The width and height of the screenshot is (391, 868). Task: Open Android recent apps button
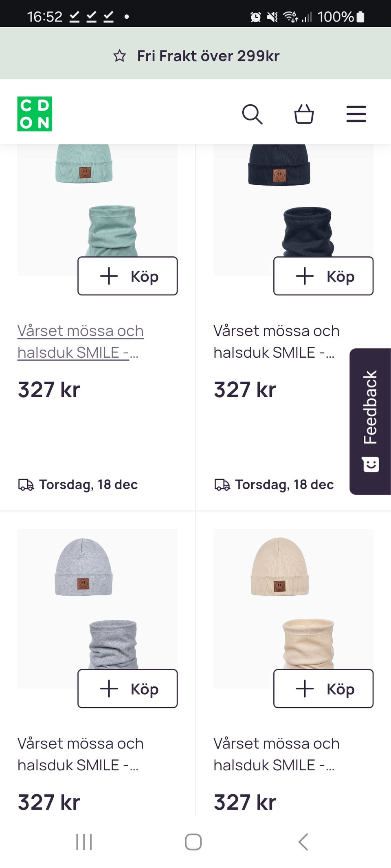[84, 842]
